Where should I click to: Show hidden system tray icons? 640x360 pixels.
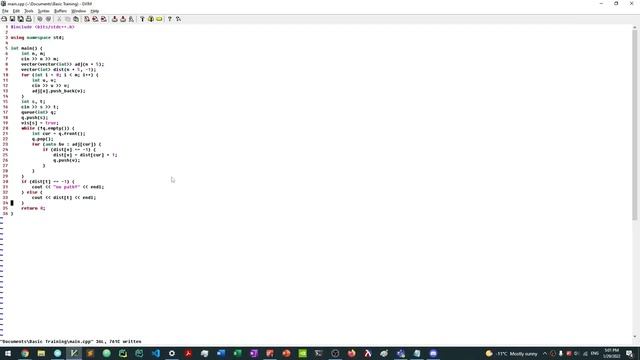(545, 353)
